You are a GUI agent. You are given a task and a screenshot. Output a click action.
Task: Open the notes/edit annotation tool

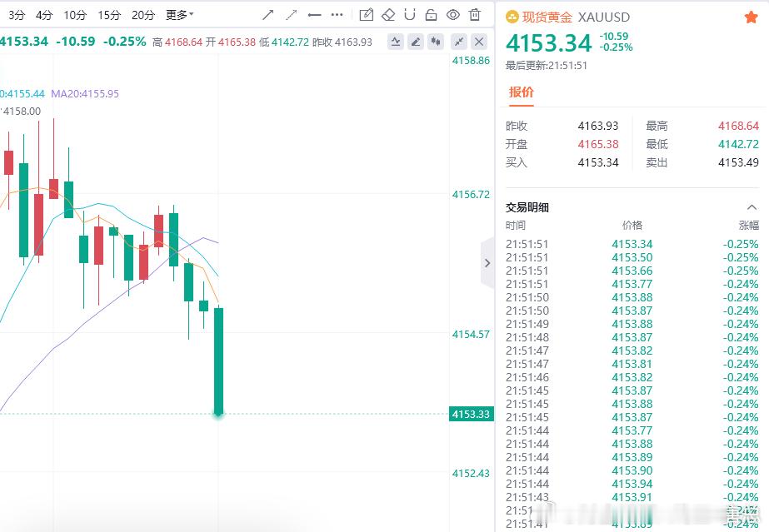coord(367,14)
